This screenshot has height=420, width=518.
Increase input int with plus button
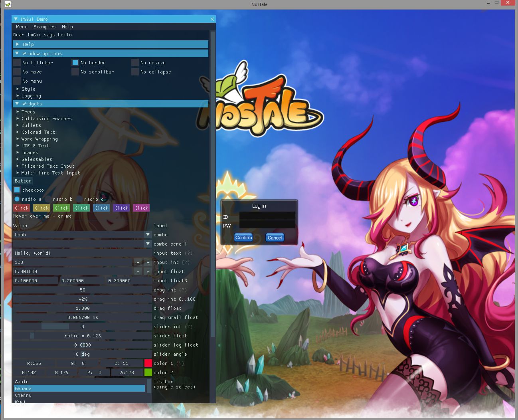[x=148, y=262]
